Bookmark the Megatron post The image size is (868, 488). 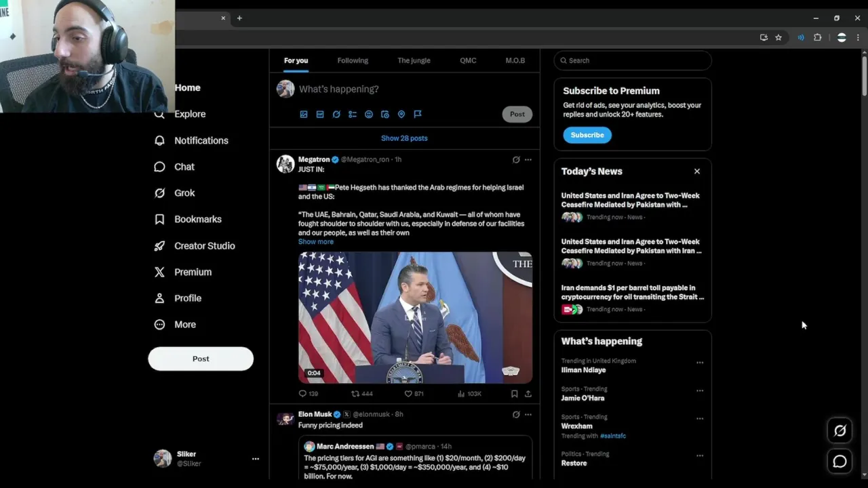click(514, 394)
